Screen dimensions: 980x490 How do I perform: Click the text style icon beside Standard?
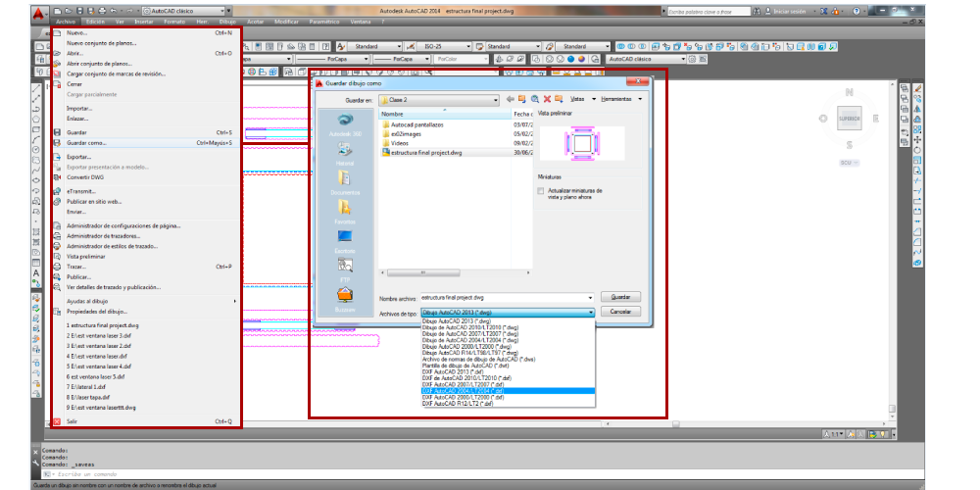(342, 46)
